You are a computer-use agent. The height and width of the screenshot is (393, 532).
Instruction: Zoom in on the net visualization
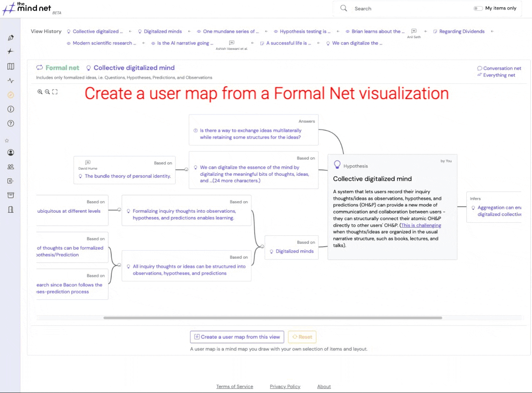[40, 92]
